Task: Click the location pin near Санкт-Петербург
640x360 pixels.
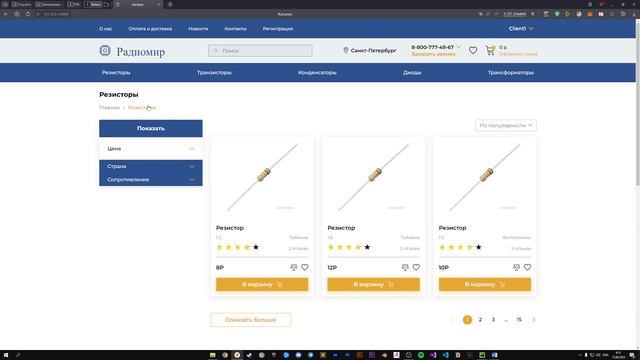Action: pyautogui.click(x=346, y=50)
